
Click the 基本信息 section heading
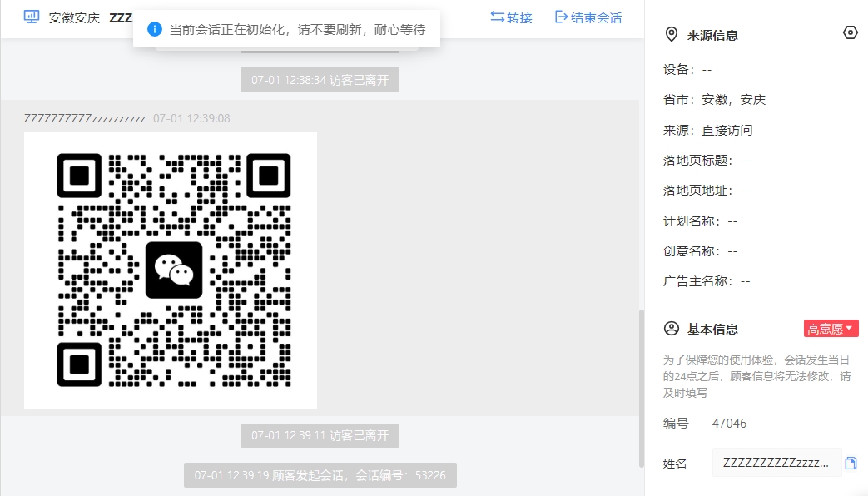click(712, 330)
